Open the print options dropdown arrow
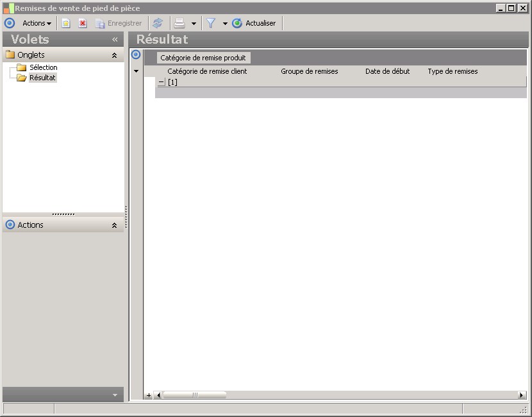Viewport: 532px width, 417px height. point(194,24)
